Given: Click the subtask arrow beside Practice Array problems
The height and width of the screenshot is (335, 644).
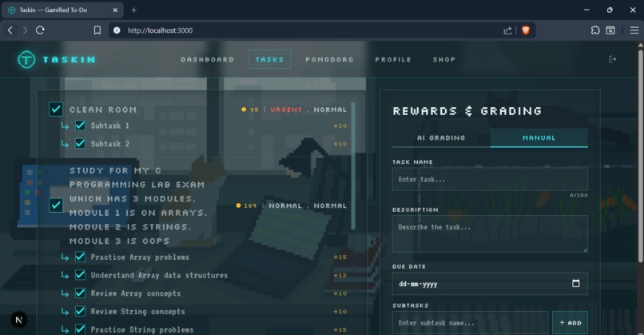Looking at the screenshot, I should pyautogui.click(x=65, y=257).
